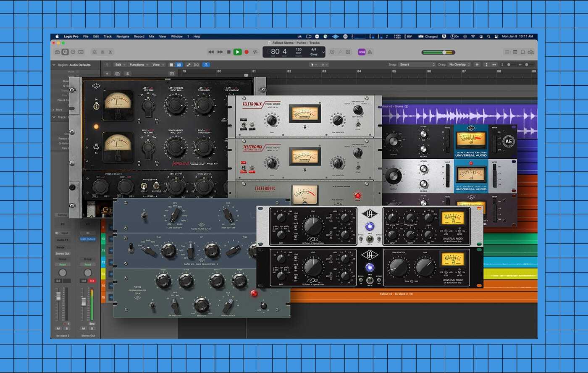Open Quick Help question mark icon

(73, 52)
